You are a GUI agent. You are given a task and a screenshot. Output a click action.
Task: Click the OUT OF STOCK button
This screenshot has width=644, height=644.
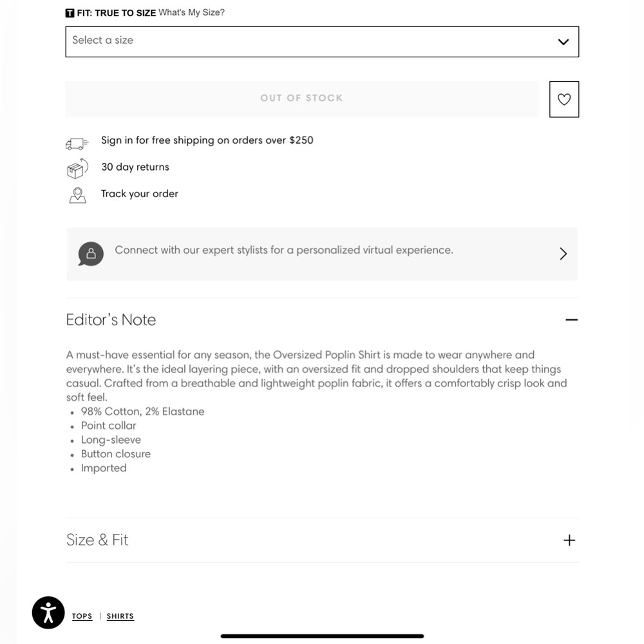click(x=302, y=99)
